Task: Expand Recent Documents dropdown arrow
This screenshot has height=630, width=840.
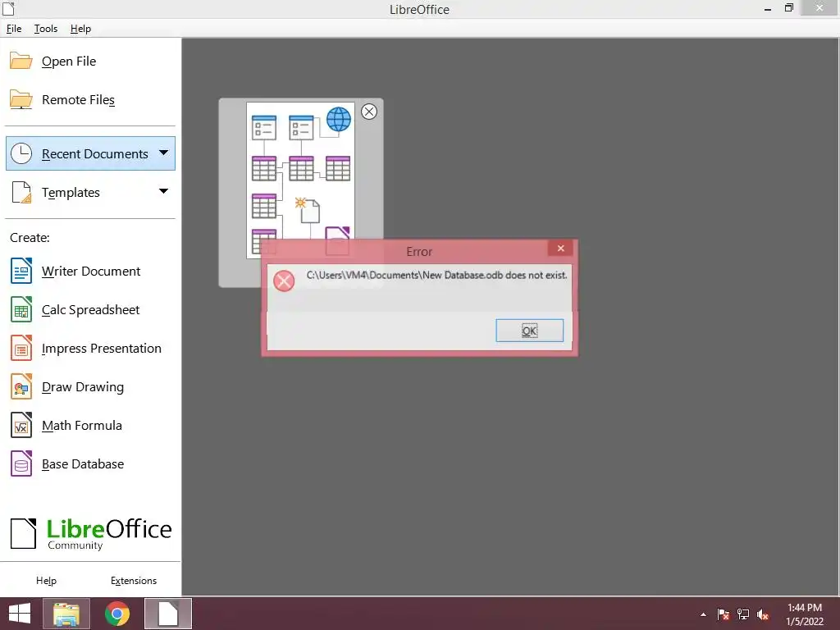Action: (x=163, y=153)
